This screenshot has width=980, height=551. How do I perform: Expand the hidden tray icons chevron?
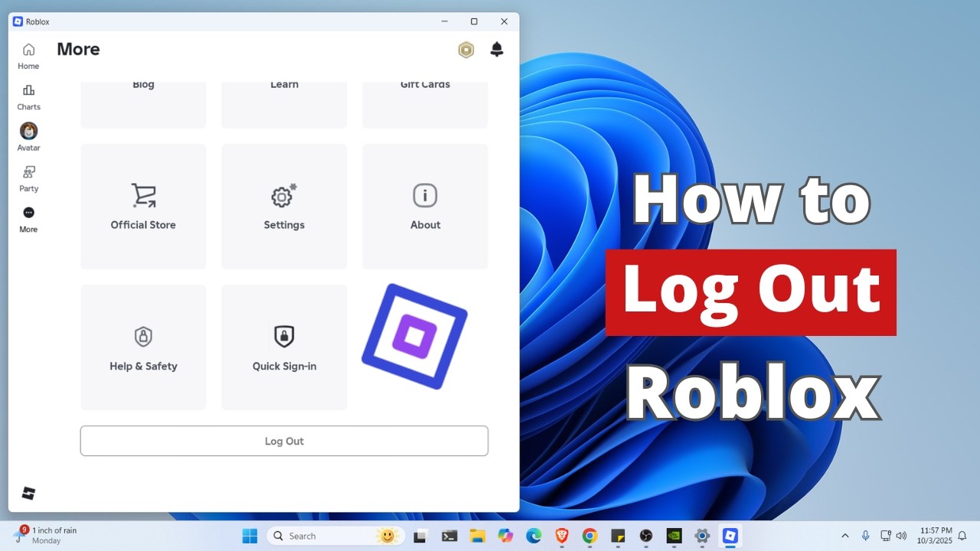(x=845, y=536)
